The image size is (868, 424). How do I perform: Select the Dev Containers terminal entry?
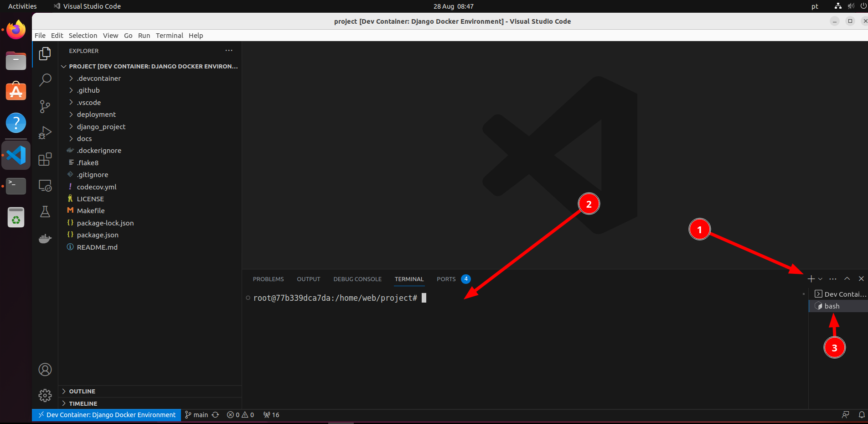(x=838, y=294)
